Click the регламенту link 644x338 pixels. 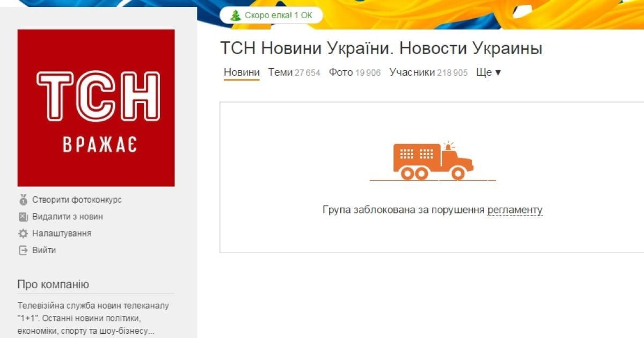(x=515, y=210)
